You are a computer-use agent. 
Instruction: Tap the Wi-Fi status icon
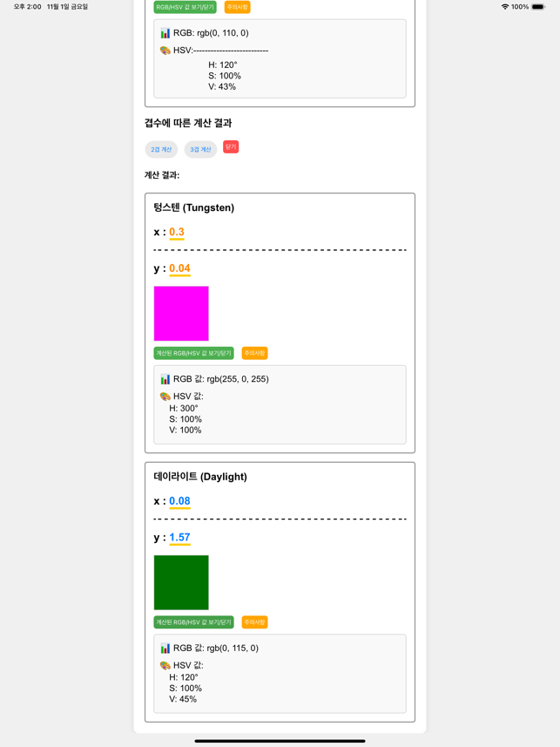point(505,7)
